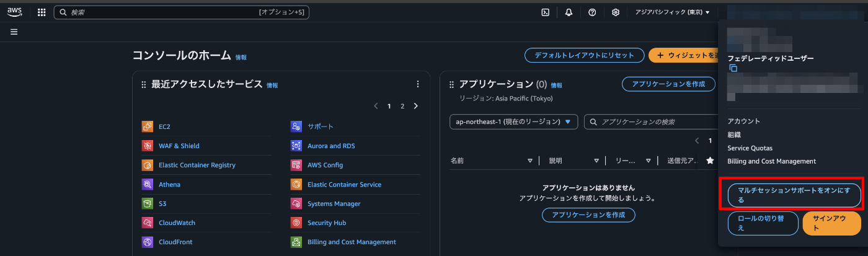This screenshot has height=256, width=868.
Task: Click the AWS Config icon
Action: pos(296,165)
